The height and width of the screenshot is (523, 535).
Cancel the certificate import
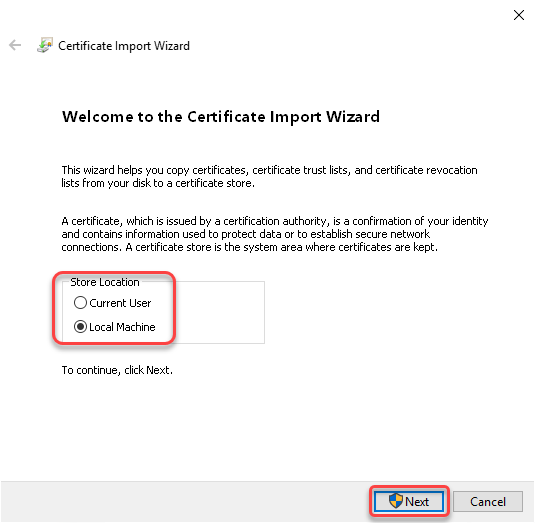tap(488, 502)
